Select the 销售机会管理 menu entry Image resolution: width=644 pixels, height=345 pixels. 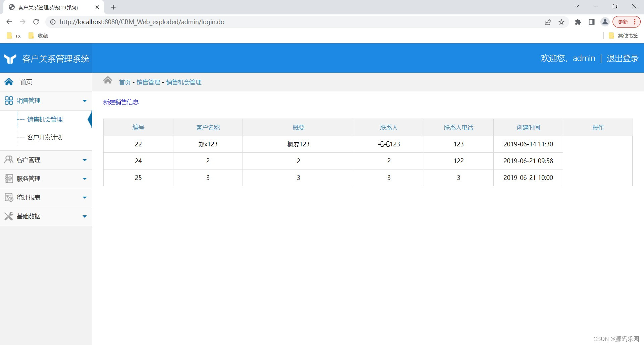coord(45,119)
